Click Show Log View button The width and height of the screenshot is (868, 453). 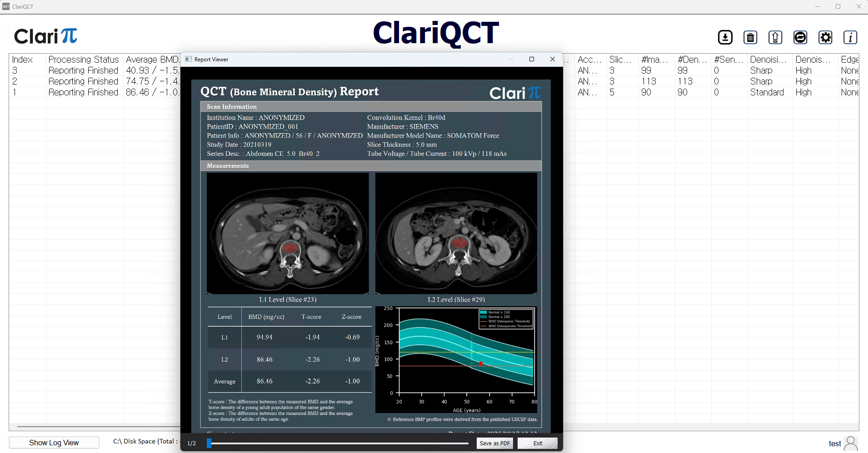[x=54, y=443]
